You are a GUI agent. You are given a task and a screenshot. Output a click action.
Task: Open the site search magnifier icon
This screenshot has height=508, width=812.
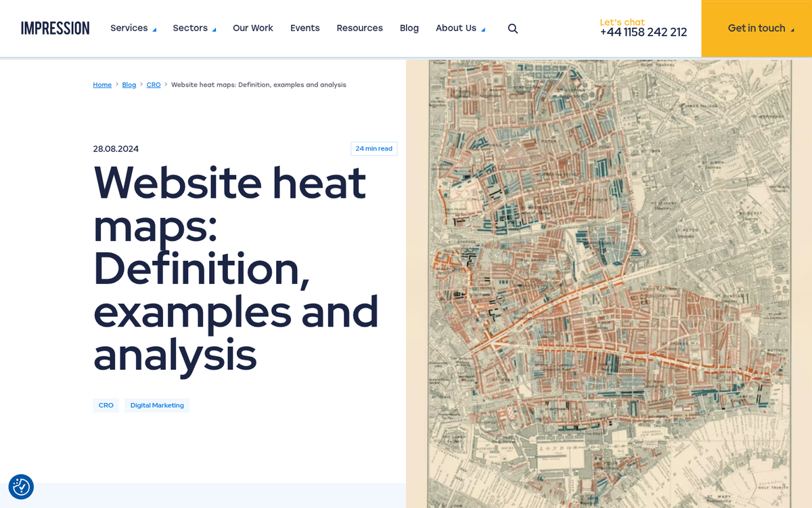tap(512, 28)
